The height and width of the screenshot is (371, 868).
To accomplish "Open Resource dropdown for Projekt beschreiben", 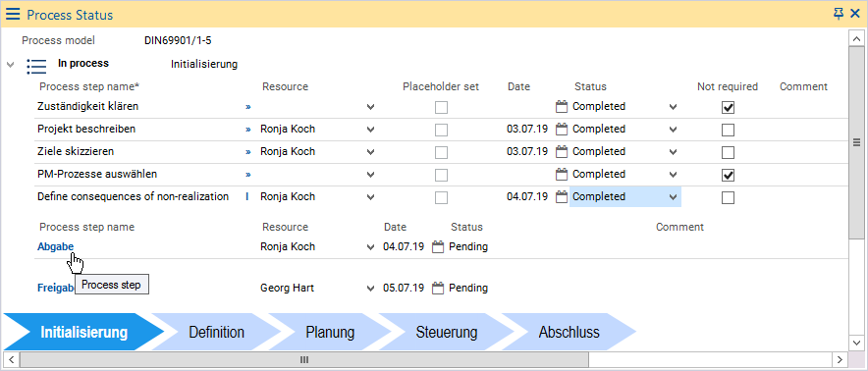I will point(371,130).
